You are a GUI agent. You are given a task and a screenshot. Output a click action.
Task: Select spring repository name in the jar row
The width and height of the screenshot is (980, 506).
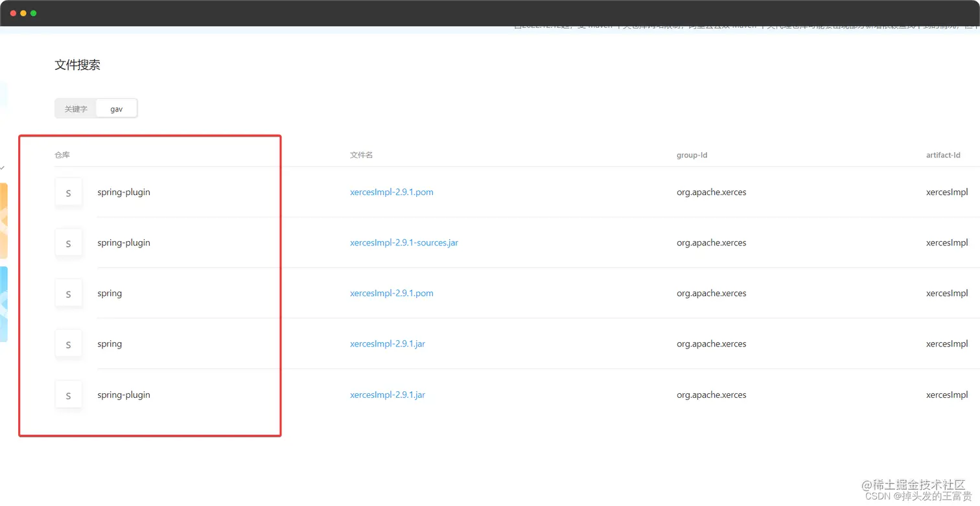point(110,344)
